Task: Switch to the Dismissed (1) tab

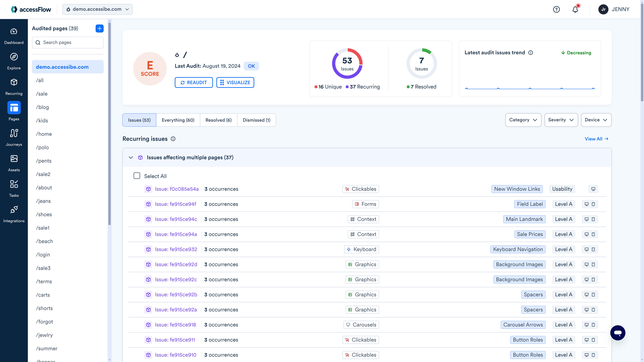Action: (257, 120)
